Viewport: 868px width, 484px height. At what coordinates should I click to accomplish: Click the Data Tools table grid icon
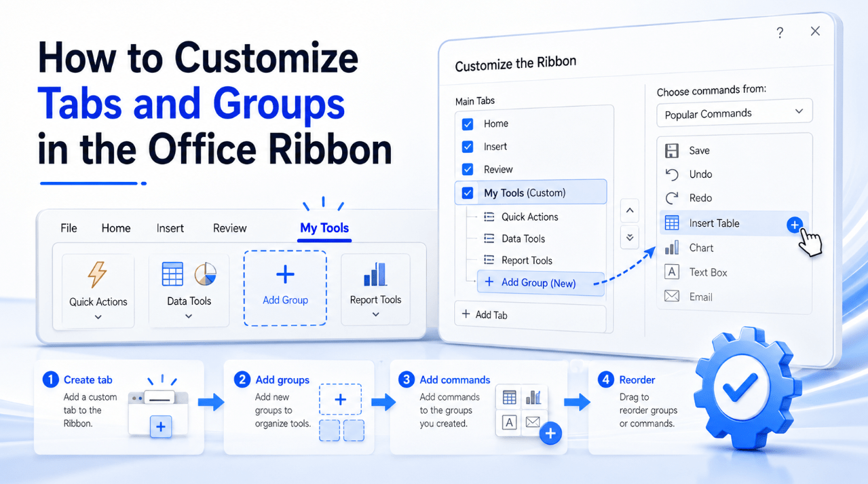pos(172,274)
